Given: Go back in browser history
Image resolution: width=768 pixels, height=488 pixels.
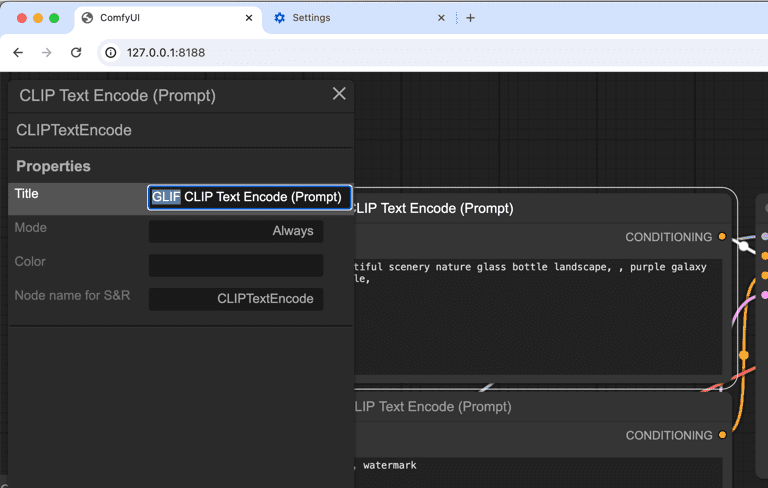Looking at the screenshot, I should (18, 52).
